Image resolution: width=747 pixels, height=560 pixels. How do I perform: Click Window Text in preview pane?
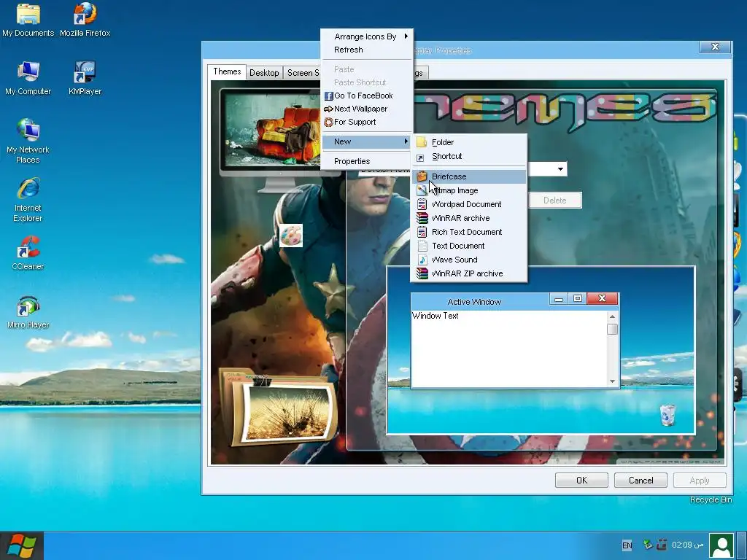[436, 316]
